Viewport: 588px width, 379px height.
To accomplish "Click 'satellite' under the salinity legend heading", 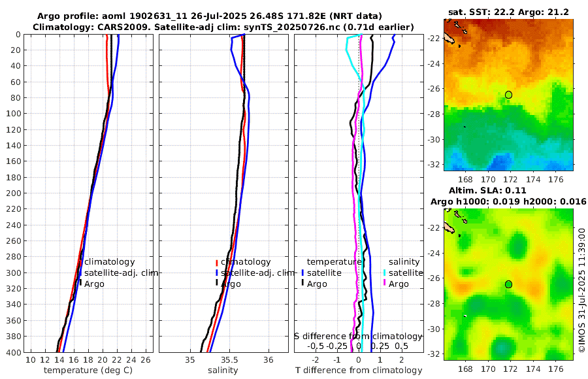I will click(x=406, y=272).
